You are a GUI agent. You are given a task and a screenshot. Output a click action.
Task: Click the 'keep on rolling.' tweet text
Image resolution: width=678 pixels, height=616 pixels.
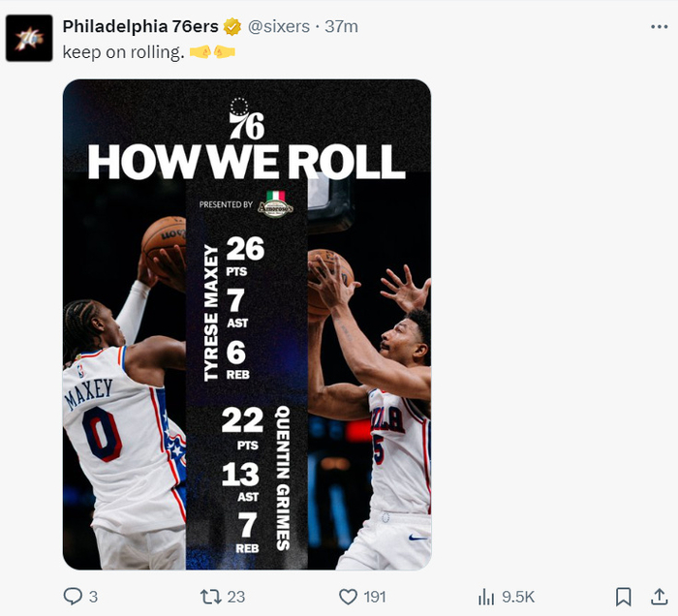(x=123, y=51)
